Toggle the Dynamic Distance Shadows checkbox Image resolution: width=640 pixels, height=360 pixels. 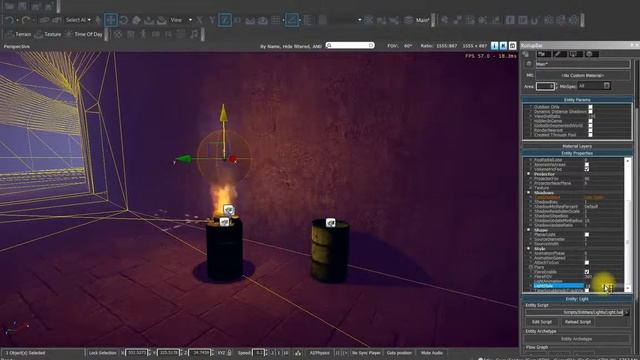[590, 111]
